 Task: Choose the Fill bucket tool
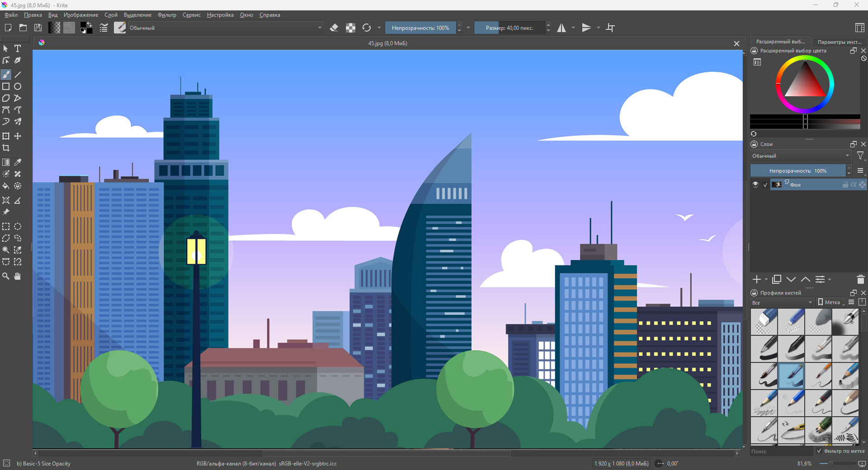click(x=6, y=186)
